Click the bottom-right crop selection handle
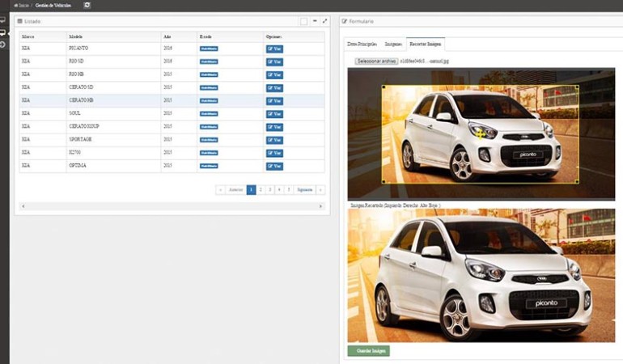The width and height of the screenshot is (623, 364). coord(578,182)
